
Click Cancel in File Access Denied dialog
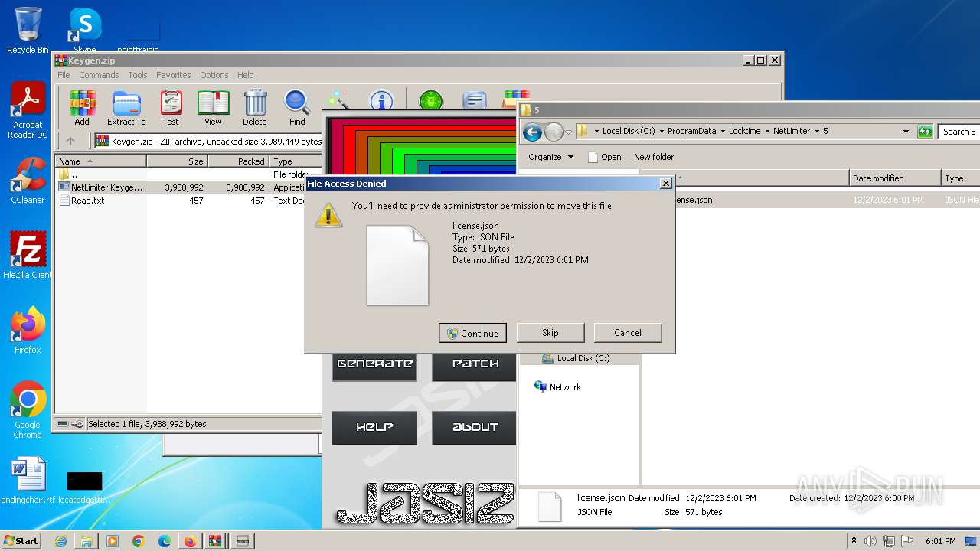(x=628, y=333)
